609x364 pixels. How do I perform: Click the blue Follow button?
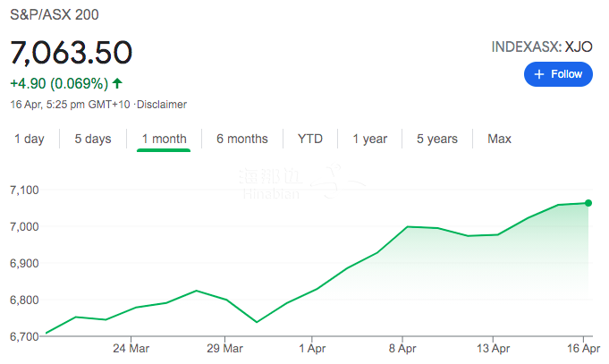click(x=558, y=74)
